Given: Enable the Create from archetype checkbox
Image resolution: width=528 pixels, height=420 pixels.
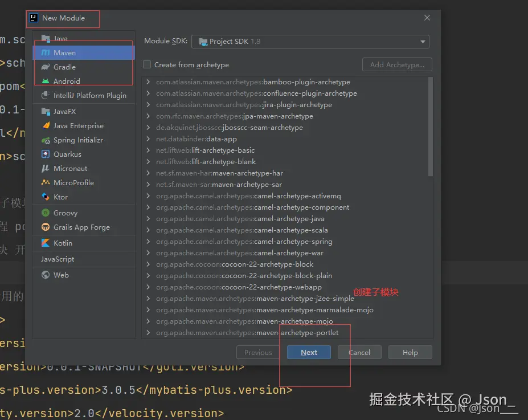Looking at the screenshot, I should tap(147, 64).
